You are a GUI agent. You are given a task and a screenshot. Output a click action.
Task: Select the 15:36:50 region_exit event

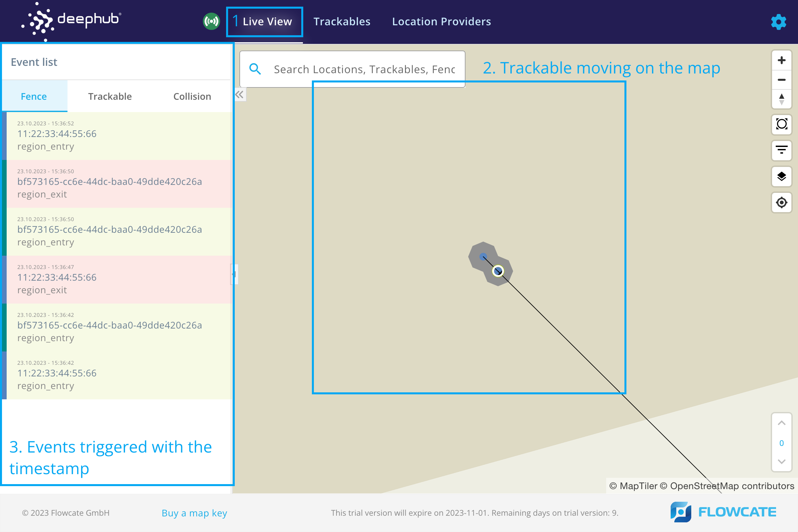117,184
